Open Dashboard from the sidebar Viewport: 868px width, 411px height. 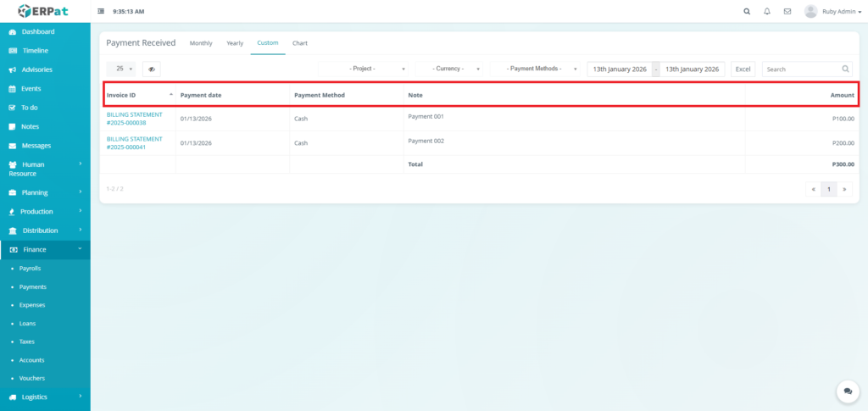[x=38, y=31]
